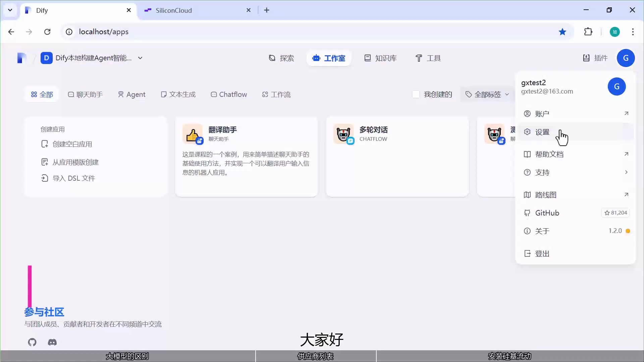Filter apps by 聊天助手
This screenshot has height=362, width=644.
click(85, 95)
